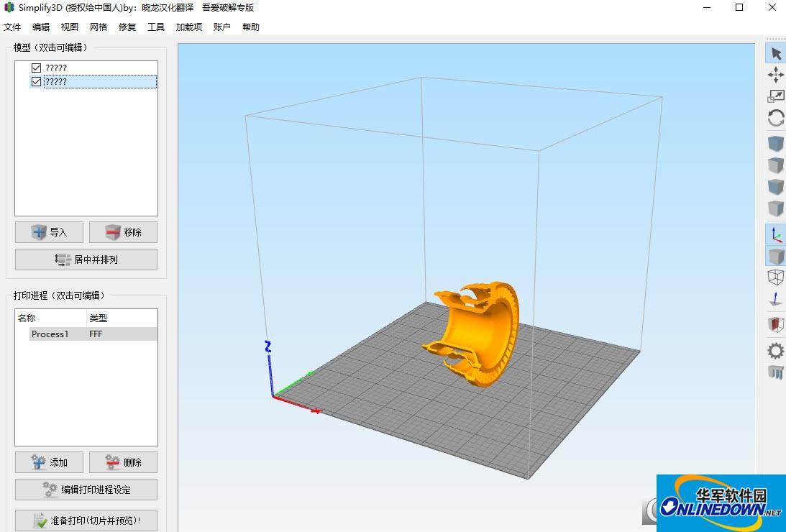Click the 居中并排列 button
Viewport: 786px width, 532px height.
[x=86, y=260]
